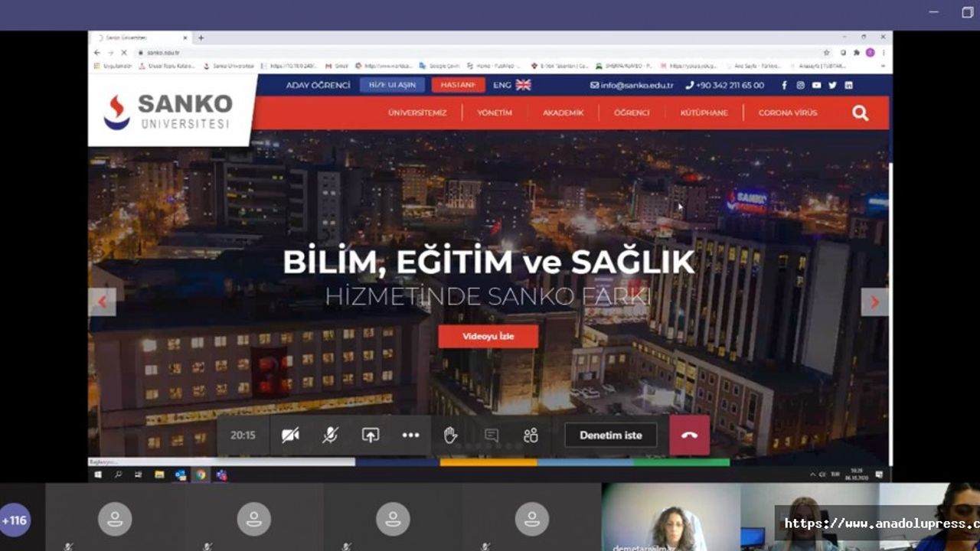Open the Chrome three-dot menu

884,52
